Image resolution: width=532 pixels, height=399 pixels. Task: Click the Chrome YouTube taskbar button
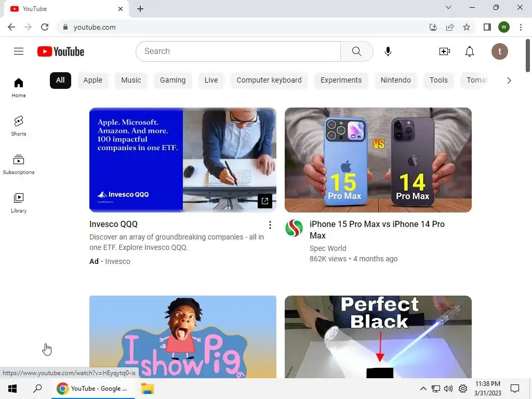point(93,389)
